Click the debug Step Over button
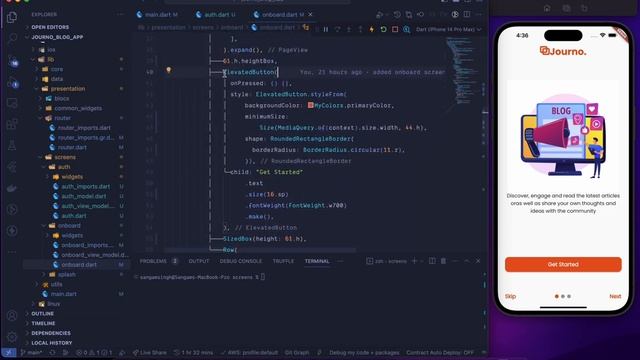 pyautogui.click(x=337, y=29)
